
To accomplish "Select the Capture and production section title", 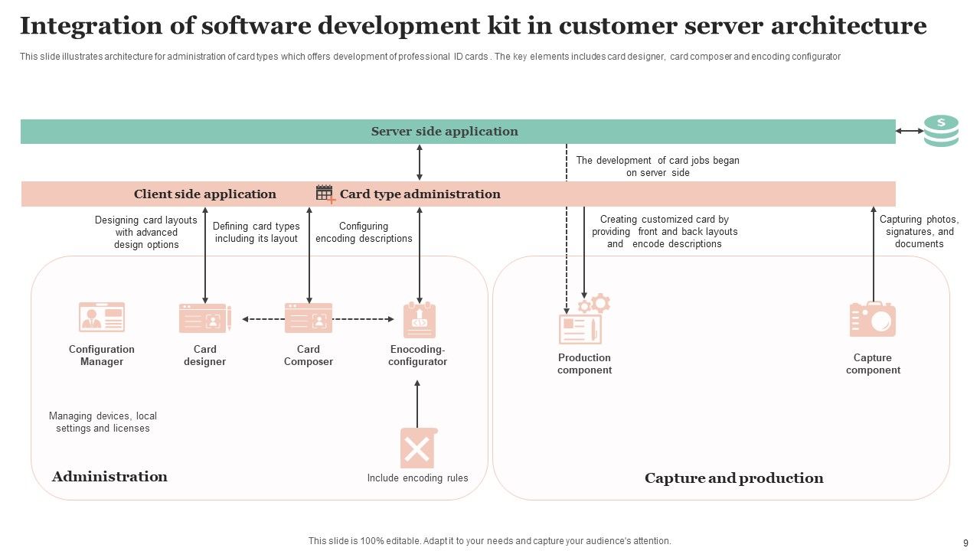I will (x=733, y=478).
